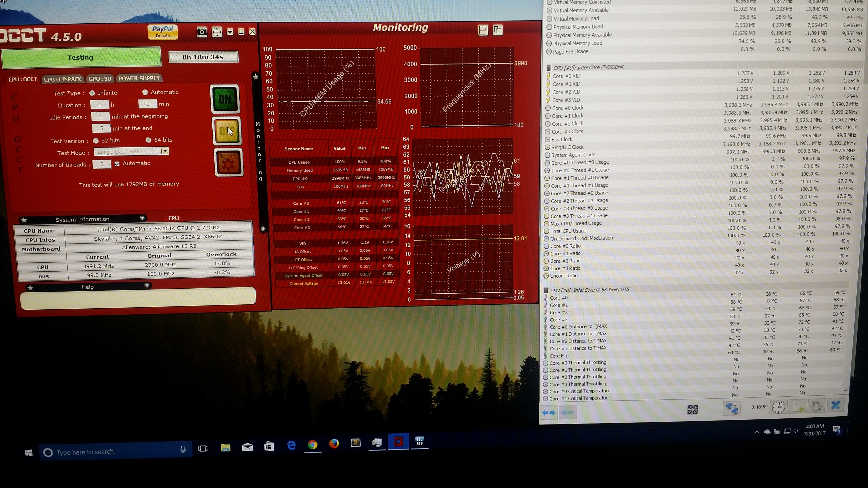The image size is (868, 488).
Task: Click the Duration hours input field
Action: pyautogui.click(x=99, y=105)
